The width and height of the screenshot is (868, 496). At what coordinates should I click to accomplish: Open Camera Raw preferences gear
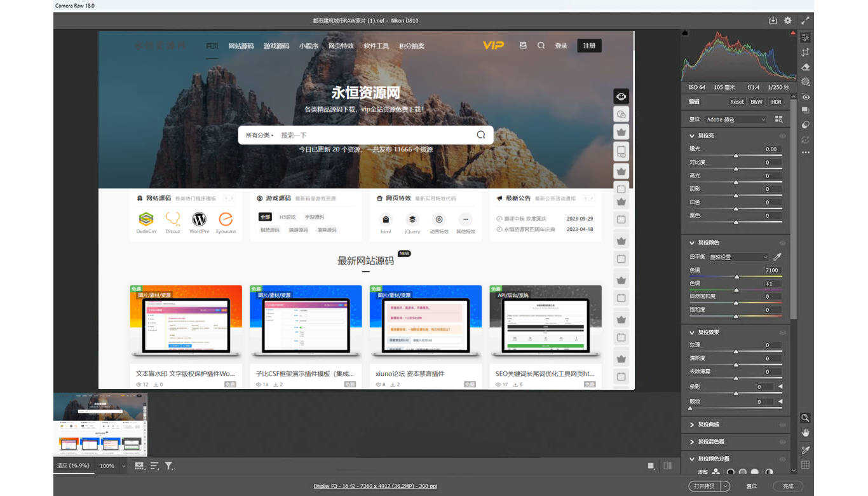788,20
